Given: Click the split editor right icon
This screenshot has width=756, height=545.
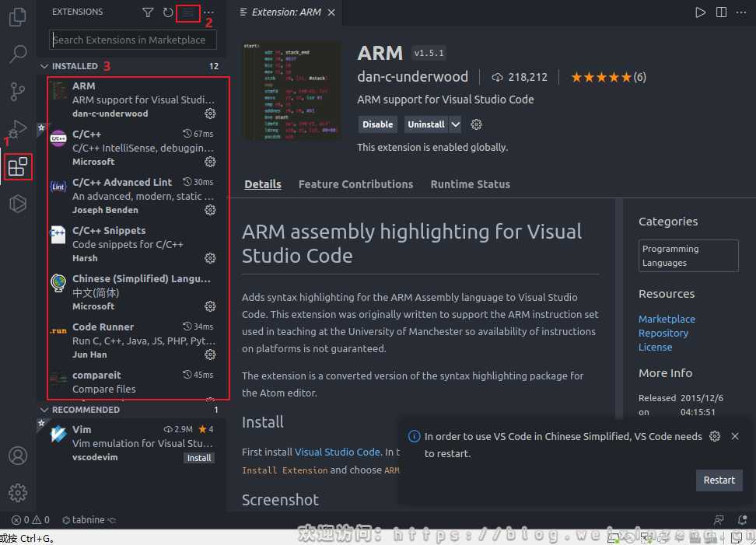Looking at the screenshot, I should point(721,12).
